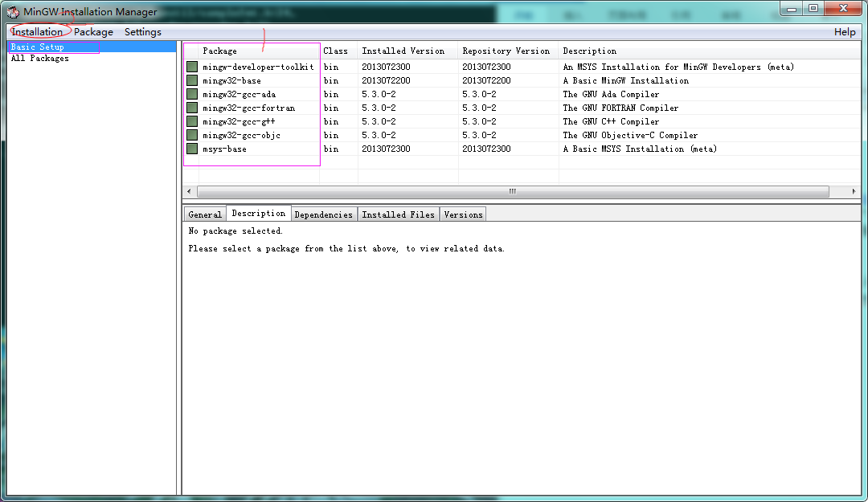Maximize the MinGW Installation Manager window

[813, 8]
